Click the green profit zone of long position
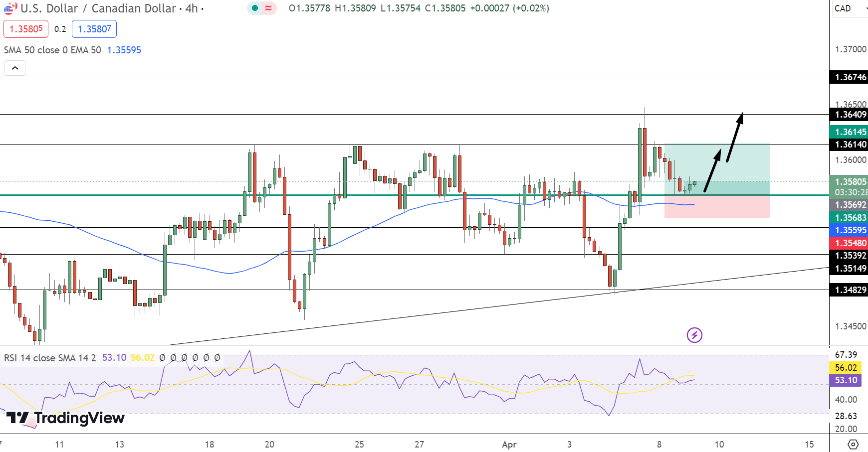Screen dimensions: 868x452 point(717,169)
